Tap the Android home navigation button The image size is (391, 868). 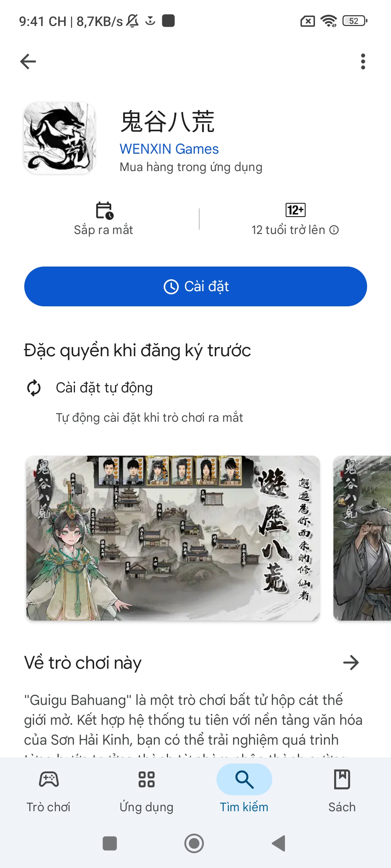194,843
